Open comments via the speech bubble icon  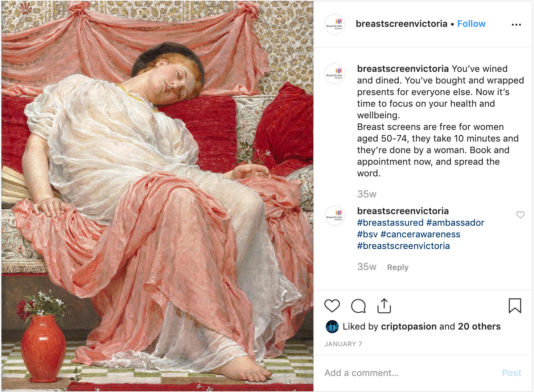point(358,306)
